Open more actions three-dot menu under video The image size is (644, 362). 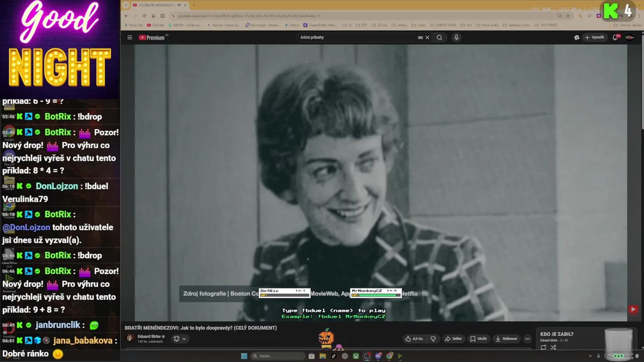527,339
